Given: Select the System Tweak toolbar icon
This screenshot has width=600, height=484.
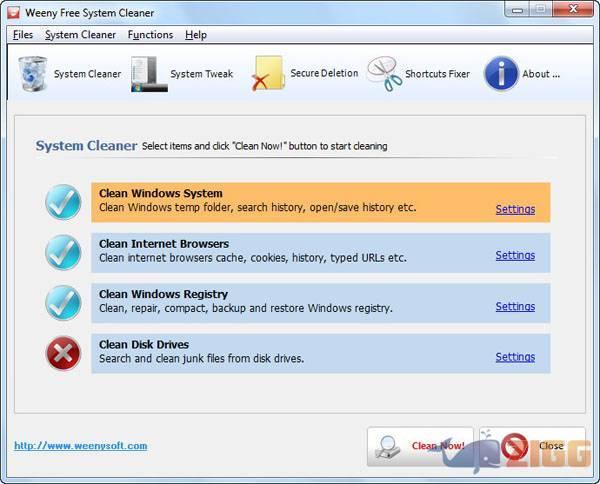Looking at the screenshot, I should pos(148,74).
